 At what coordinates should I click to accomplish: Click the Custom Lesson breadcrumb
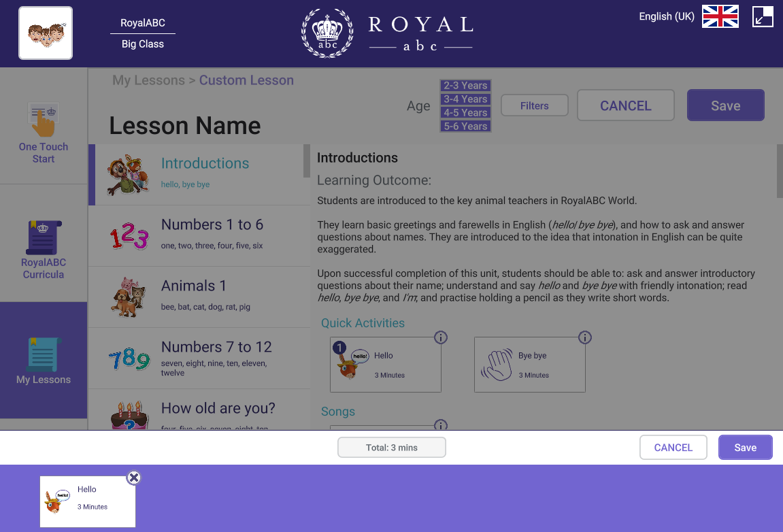point(246,80)
